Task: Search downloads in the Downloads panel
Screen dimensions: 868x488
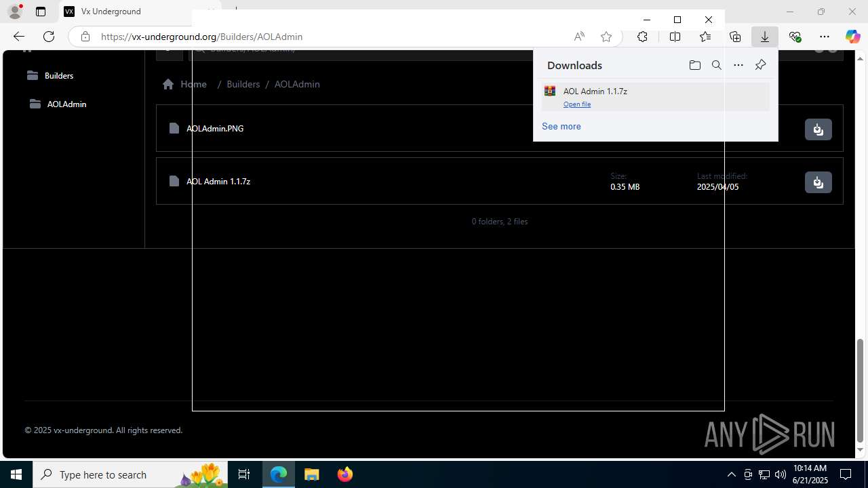Action: point(717,65)
